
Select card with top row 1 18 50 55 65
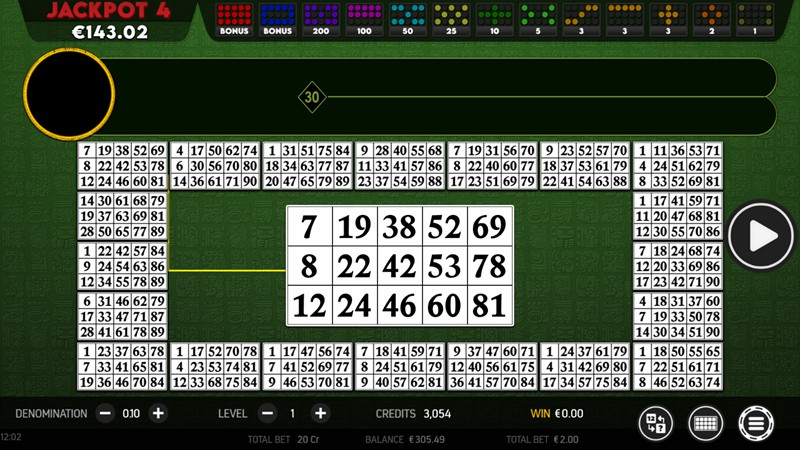[x=678, y=367]
